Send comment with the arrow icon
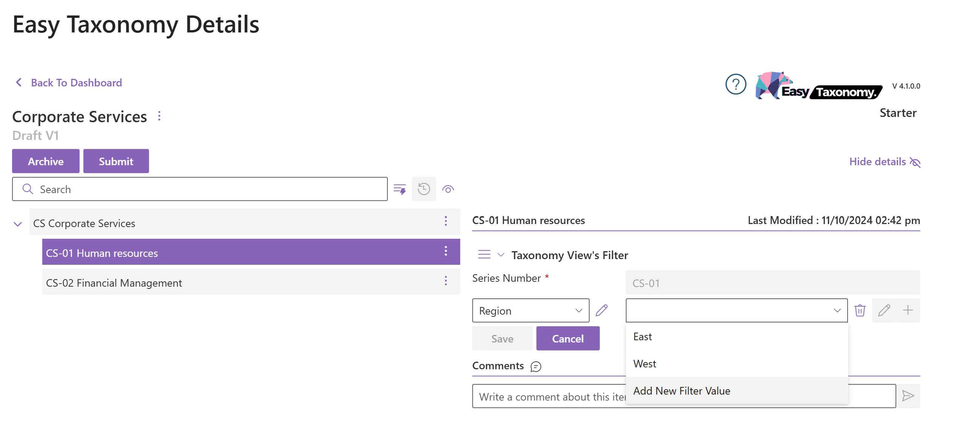This screenshot has width=980, height=433. pyautogui.click(x=908, y=396)
